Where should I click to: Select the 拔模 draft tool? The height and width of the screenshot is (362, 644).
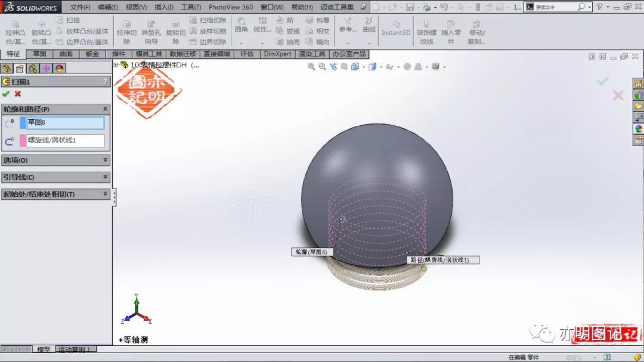coord(287,31)
